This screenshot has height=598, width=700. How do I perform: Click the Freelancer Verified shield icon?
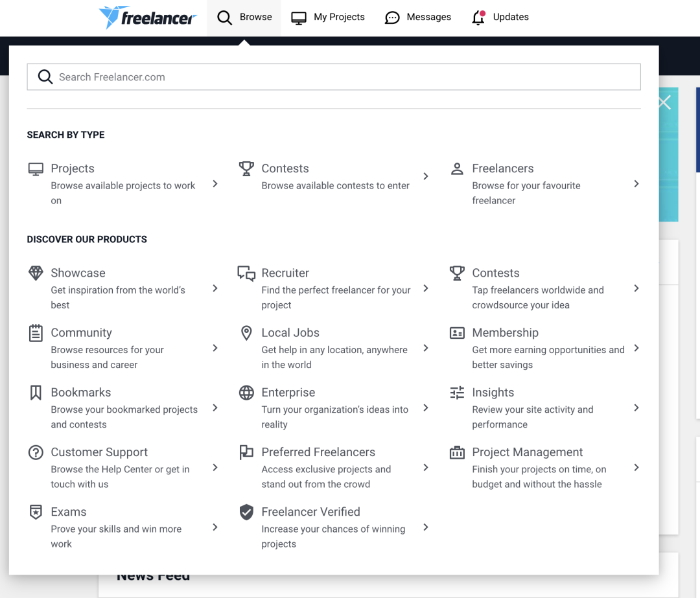[246, 512]
